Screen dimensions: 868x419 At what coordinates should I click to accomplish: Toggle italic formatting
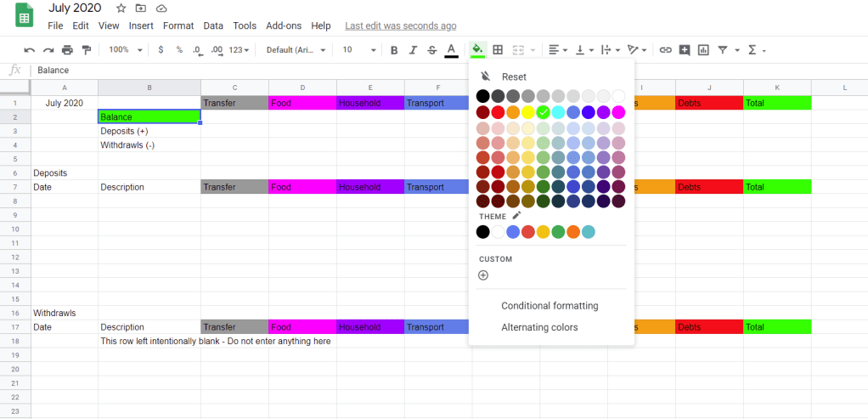[414, 50]
